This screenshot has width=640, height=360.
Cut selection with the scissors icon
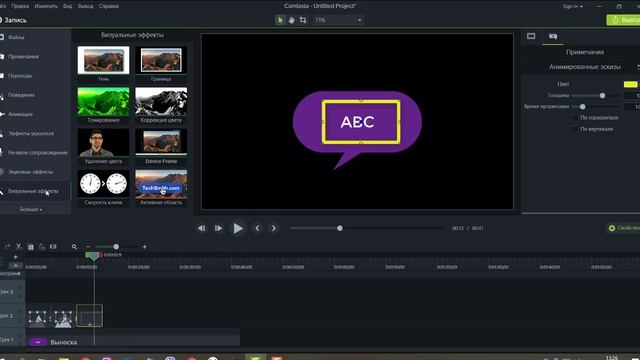(x=19, y=246)
